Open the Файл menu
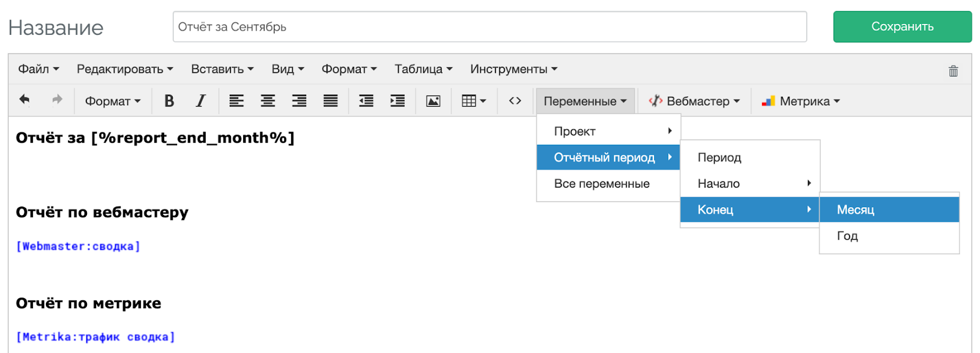 [39, 69]
